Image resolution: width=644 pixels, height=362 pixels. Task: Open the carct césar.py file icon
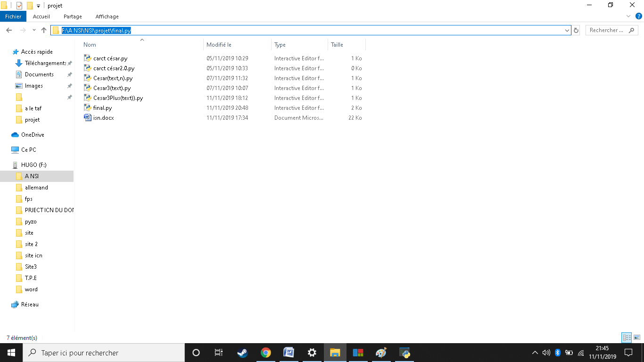[87, 58]
